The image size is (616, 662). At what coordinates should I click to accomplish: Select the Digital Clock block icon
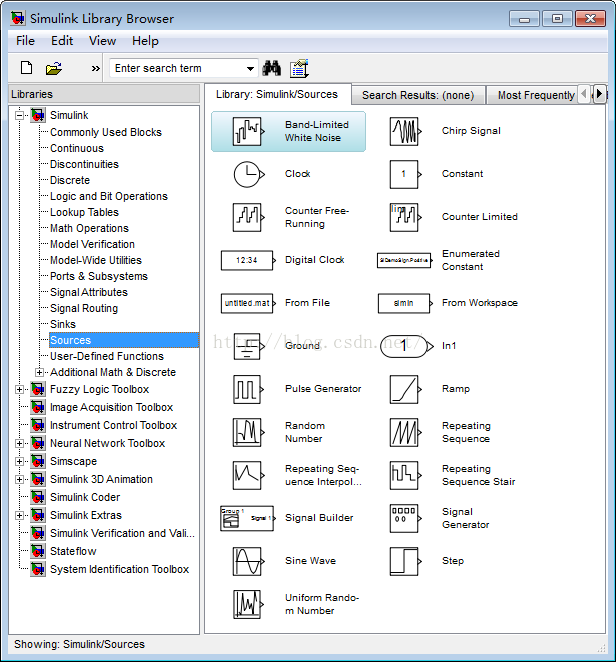pyautogui.click(x=248, y=260)
